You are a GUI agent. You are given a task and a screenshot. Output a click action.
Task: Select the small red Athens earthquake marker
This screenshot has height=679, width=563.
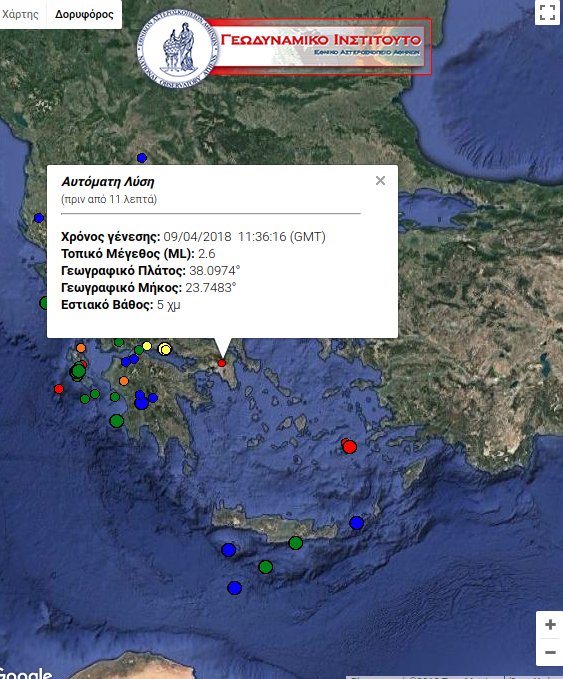click(222, 363)
